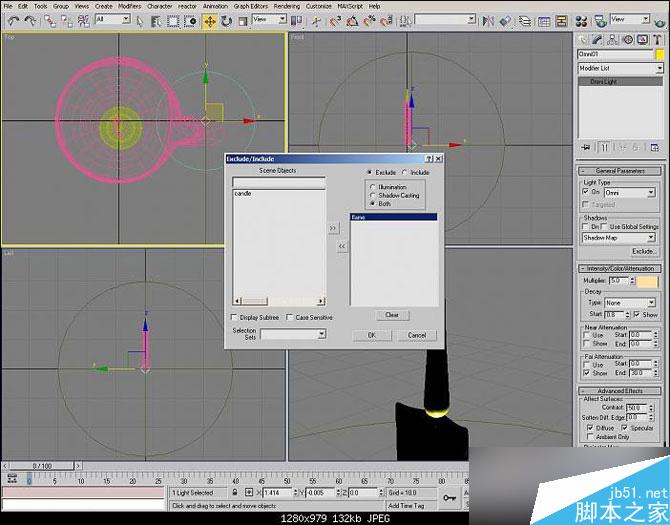Open reference coordinate system View dropdown
Image resolution: width=670 pixels, height=525 pixels.
click(282, 19)
